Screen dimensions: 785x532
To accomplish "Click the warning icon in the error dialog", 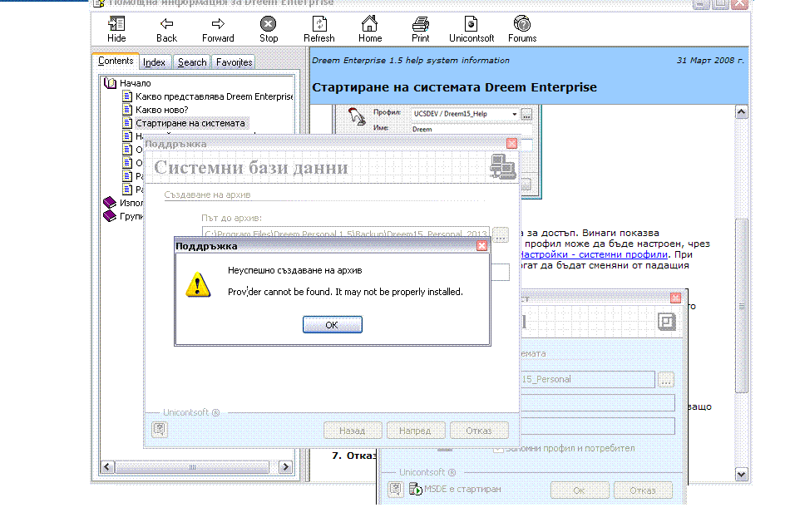I will point(198,284).
